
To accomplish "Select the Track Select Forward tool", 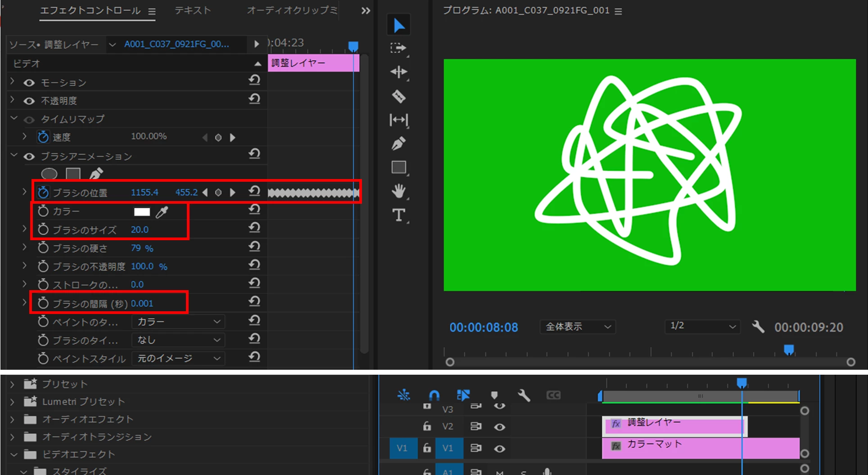I will 398,48.
